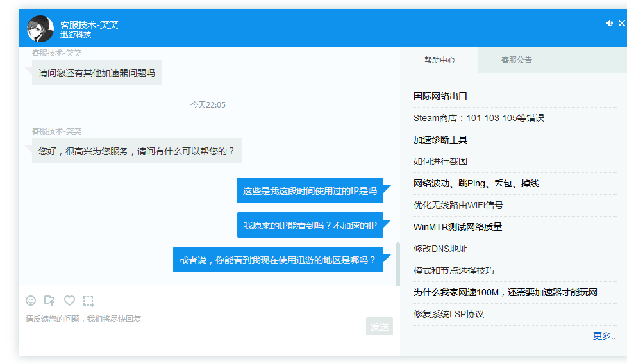Open the 修改DNS地址 help article
The height and width of the screenshot is (364, 627).
pyautogui.click(x=440, y=249)
